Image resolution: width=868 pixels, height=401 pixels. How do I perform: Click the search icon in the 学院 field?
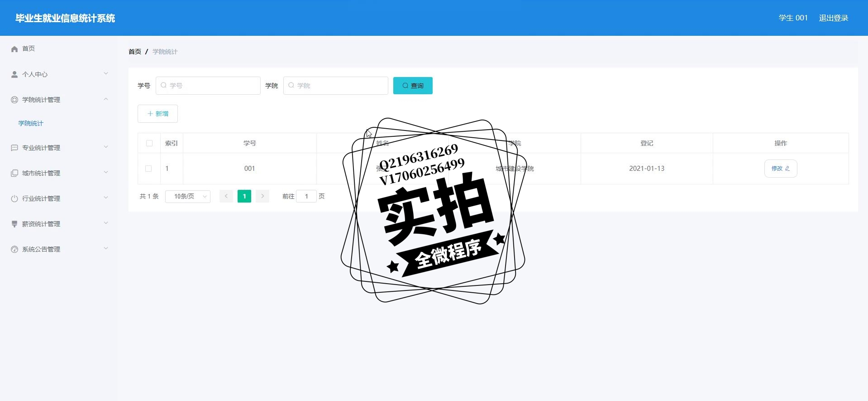[x=291, y=85]
